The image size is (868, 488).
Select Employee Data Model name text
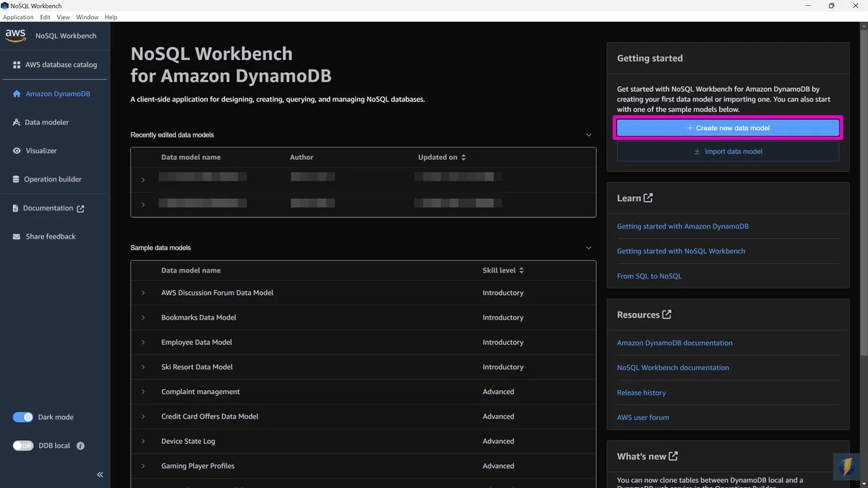click(197, 342)
